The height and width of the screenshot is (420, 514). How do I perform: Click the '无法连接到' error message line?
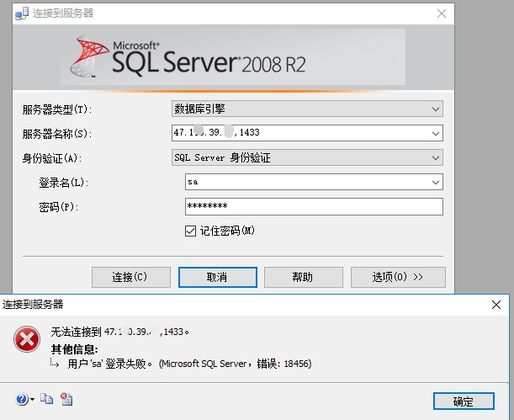point(120,332)
